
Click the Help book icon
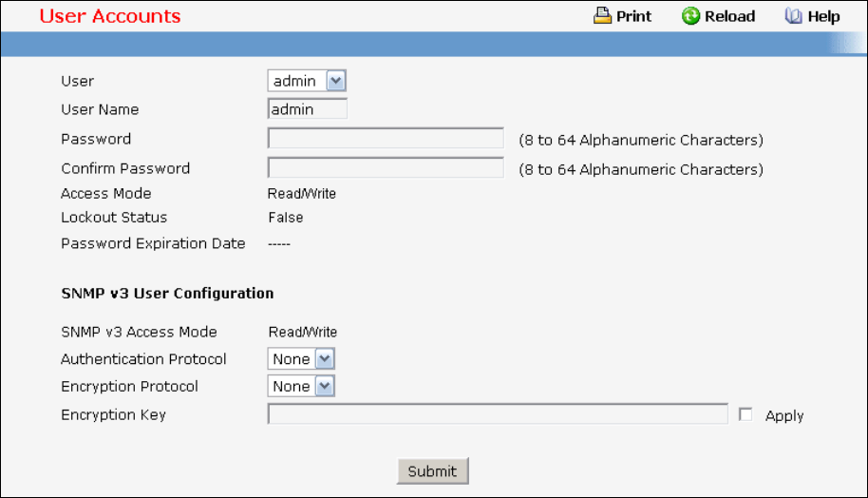pyautogui.click(x=794, y=16)
